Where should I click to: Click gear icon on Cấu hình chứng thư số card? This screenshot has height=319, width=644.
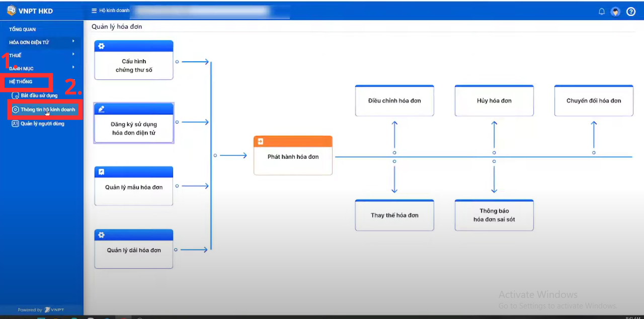pyautogui.click(x=102, y=46)
